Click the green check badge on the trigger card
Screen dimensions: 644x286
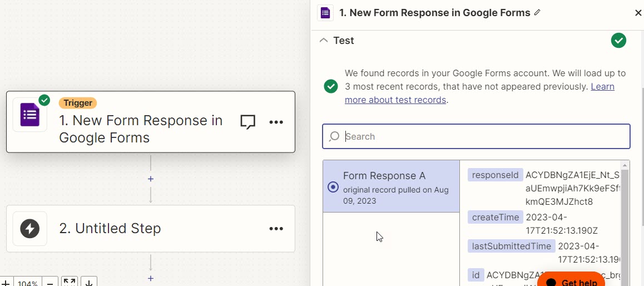[44, 100]
